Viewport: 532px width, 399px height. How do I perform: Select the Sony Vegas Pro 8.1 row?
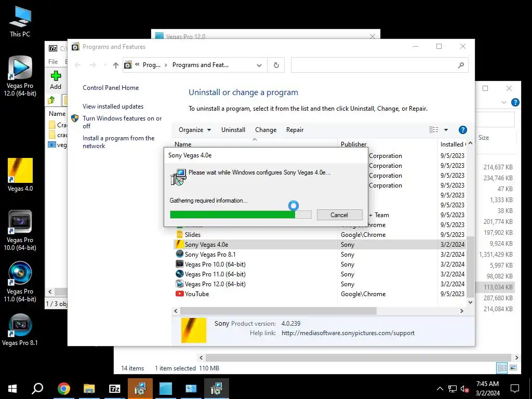pyautogui.click(x=319, y=254)
